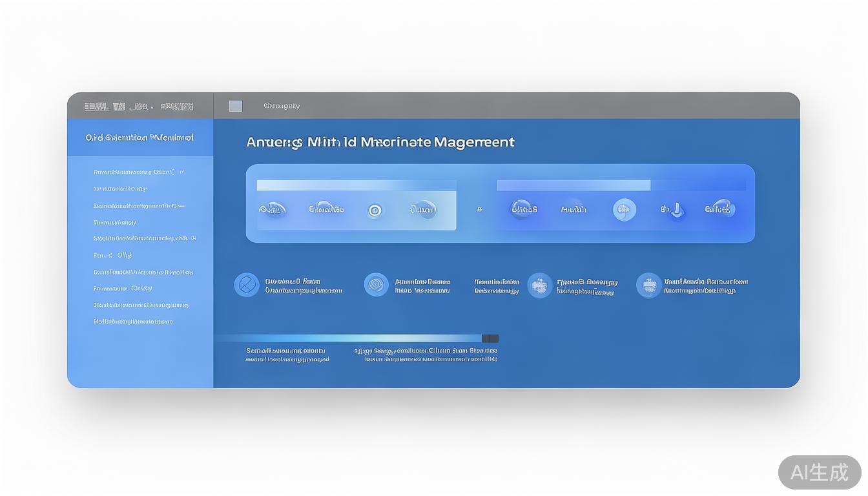Select the highlighted header at the top of the sidebar
The width and height of the screenshot is (868, 496).
point(139,138)
